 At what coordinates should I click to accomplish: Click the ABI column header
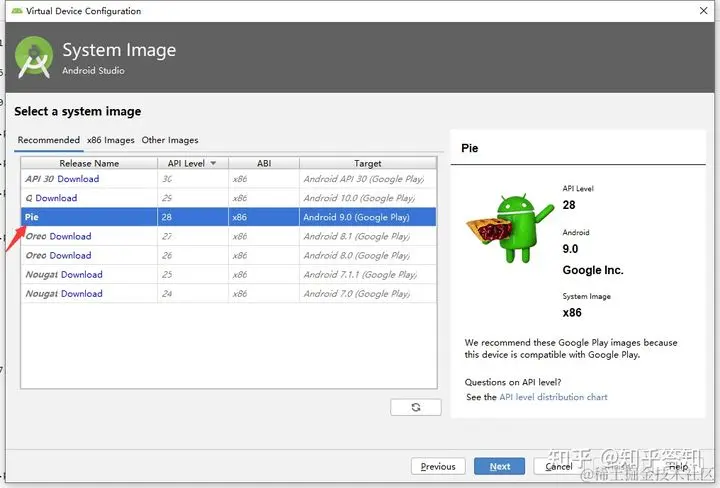click(x=264, y=163)
